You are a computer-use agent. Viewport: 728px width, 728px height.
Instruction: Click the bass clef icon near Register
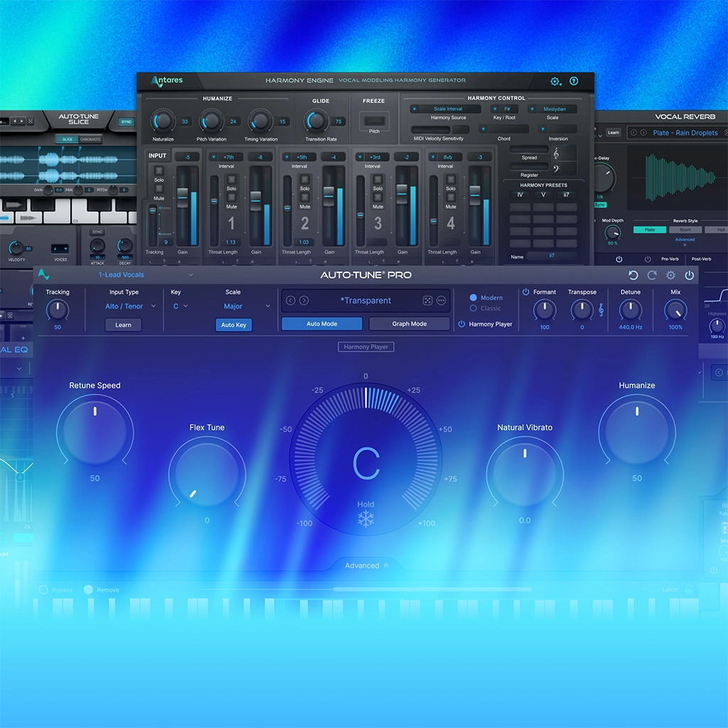[556, 167]
